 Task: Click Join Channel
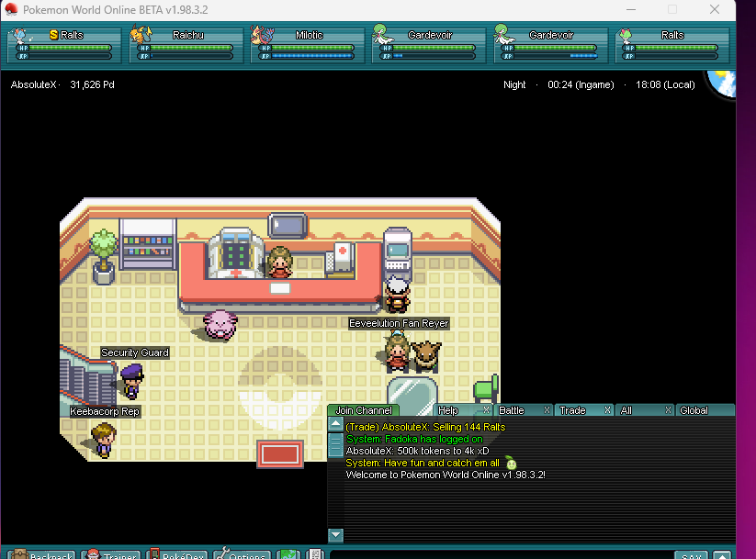(x=364, y=410)
